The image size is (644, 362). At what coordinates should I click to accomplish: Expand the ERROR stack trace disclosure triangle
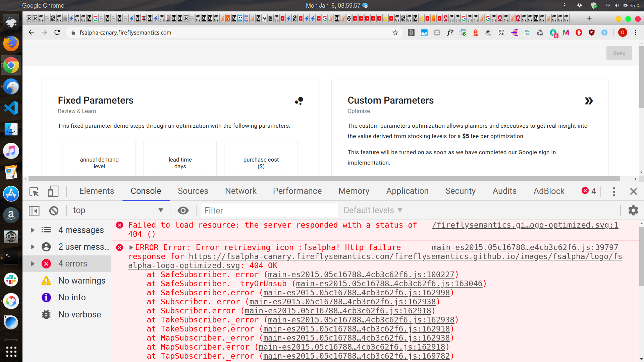click(131, 247)
